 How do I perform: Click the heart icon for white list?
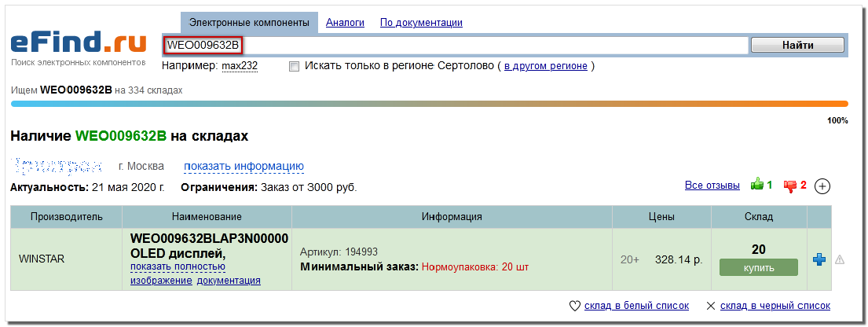[x=573, y=306]
